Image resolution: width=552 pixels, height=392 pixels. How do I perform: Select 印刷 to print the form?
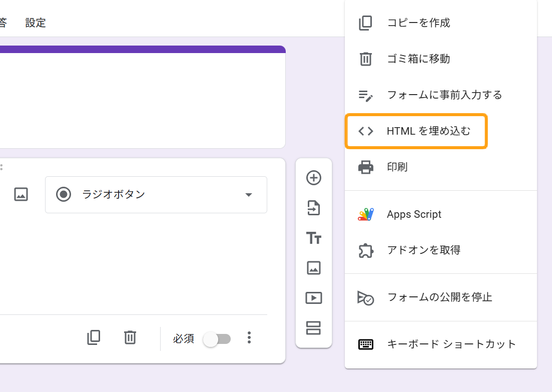pos(397,167)
